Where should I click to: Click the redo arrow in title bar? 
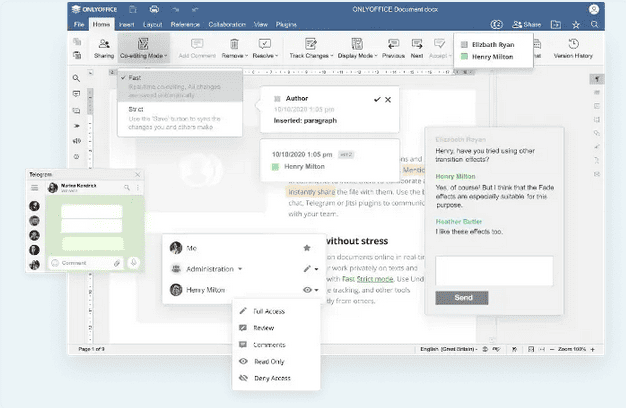coord(195,10)
